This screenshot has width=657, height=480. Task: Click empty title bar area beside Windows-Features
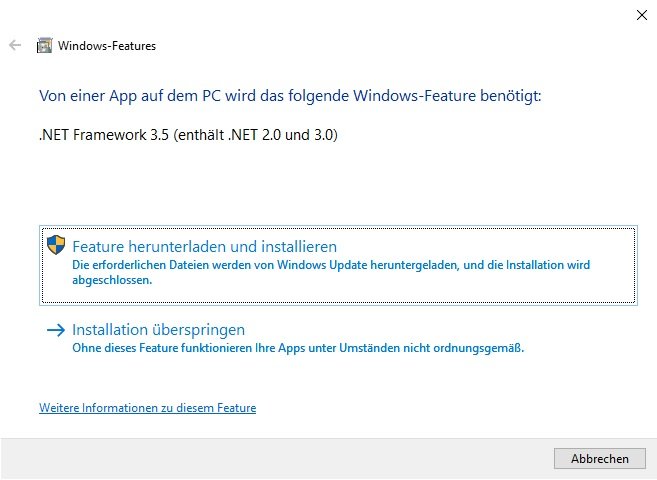tap(377, 45)
